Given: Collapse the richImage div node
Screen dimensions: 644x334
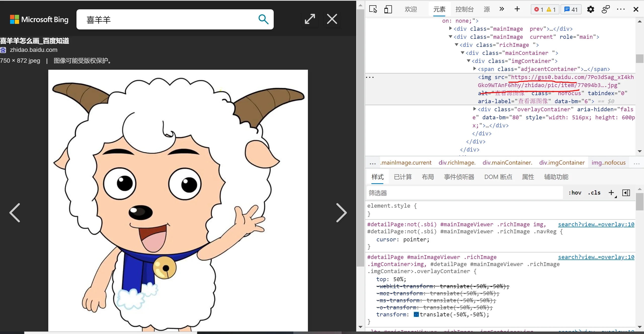Looking at the screenshot, I should pos(457,45).
